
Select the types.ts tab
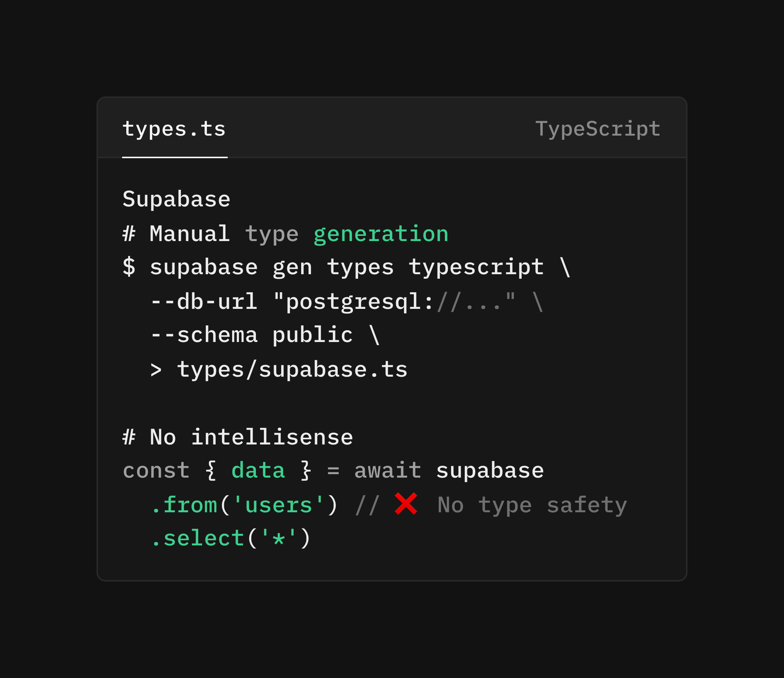[174, 130]
